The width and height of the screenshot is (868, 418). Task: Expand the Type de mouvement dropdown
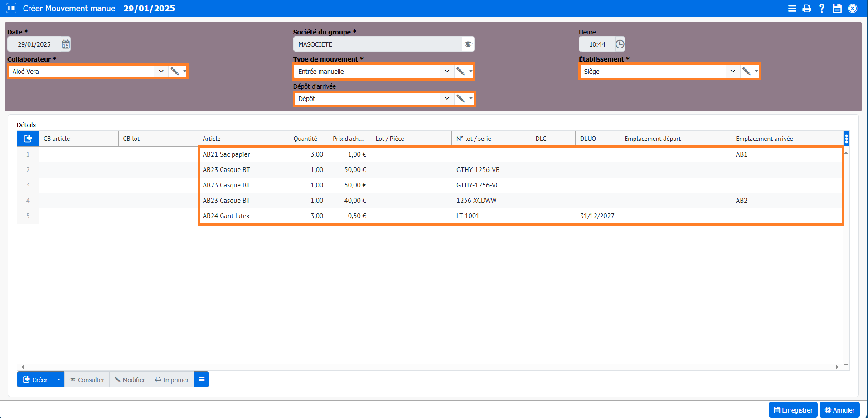pos(446,72)
